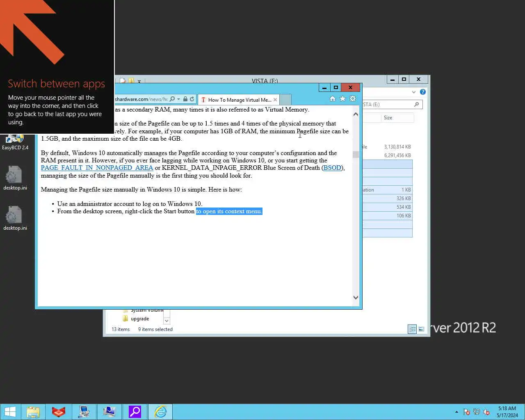Select the file row sized 106 KB
This screenshot has height=420, width=525.
pyautogui.click(x=387, y=216)
